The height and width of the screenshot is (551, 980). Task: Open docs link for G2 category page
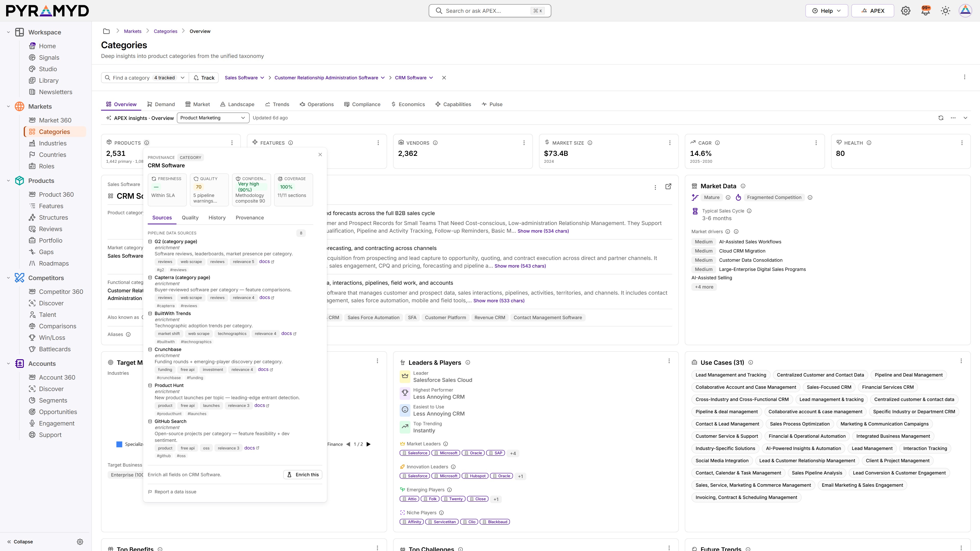(267, 262)
